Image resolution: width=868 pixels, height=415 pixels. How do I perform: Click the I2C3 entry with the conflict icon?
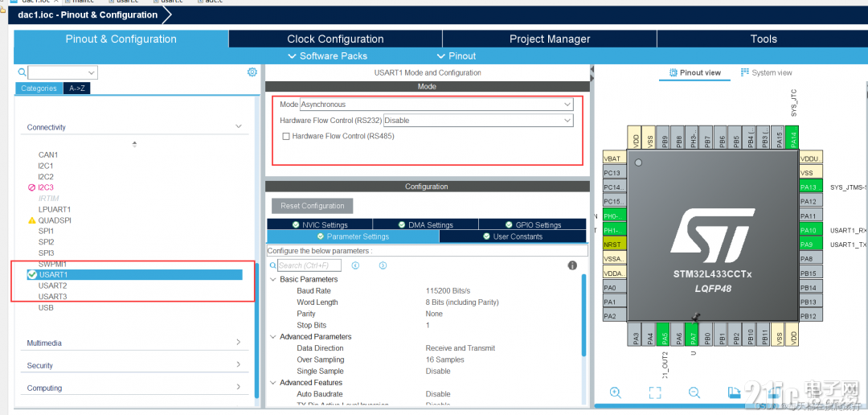pyautogui.click(x=41, y=187)
